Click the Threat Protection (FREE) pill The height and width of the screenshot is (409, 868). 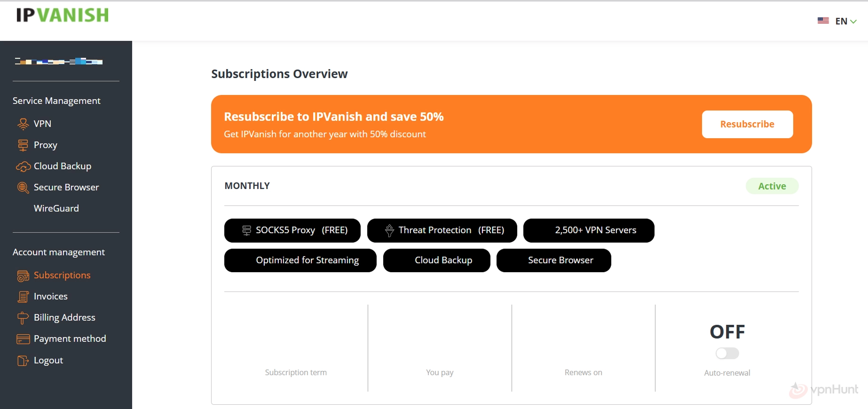442,230
